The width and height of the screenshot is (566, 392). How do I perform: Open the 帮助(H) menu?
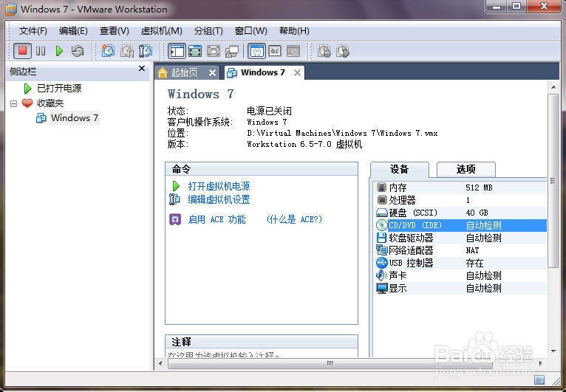(294, 31)
